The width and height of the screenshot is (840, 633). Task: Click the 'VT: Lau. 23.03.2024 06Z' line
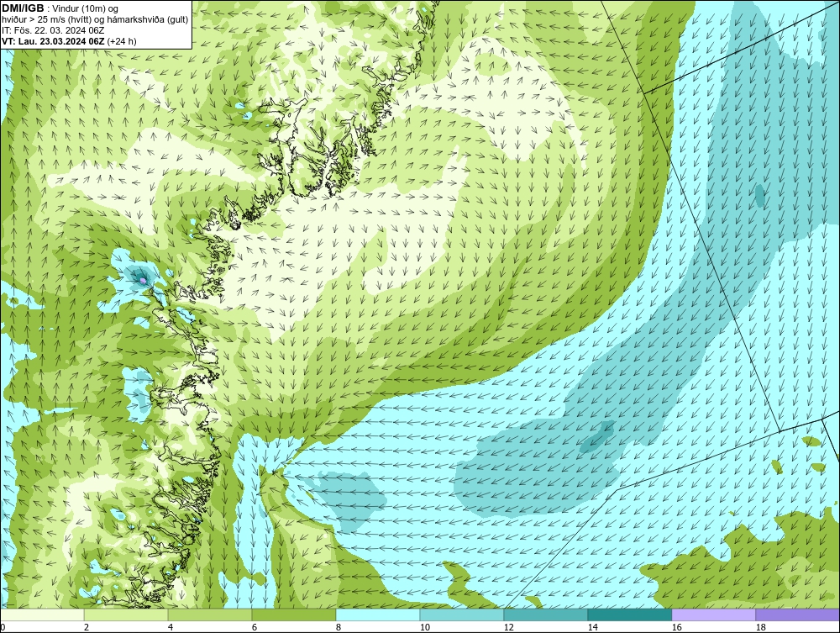(x=54, y=41)
